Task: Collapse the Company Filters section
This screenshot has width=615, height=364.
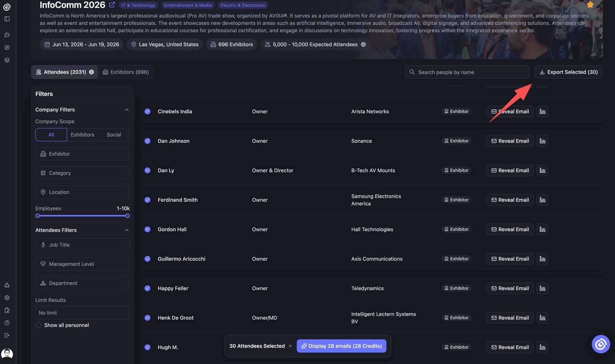Action: (x=127, y=110)
